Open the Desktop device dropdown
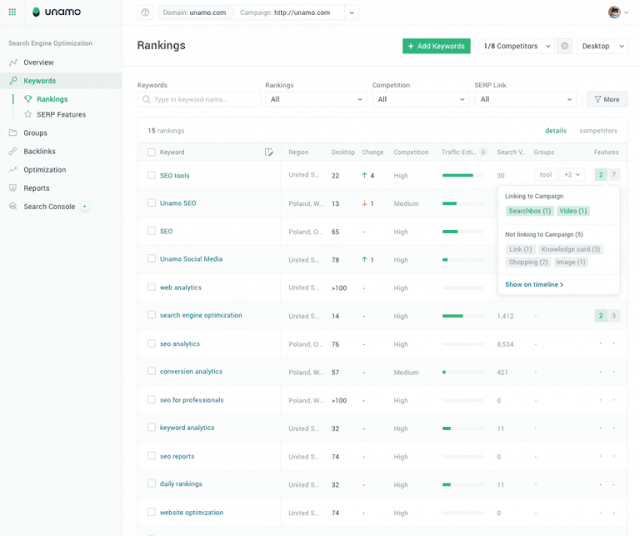 pyautogui.click(x=602, y=46)
